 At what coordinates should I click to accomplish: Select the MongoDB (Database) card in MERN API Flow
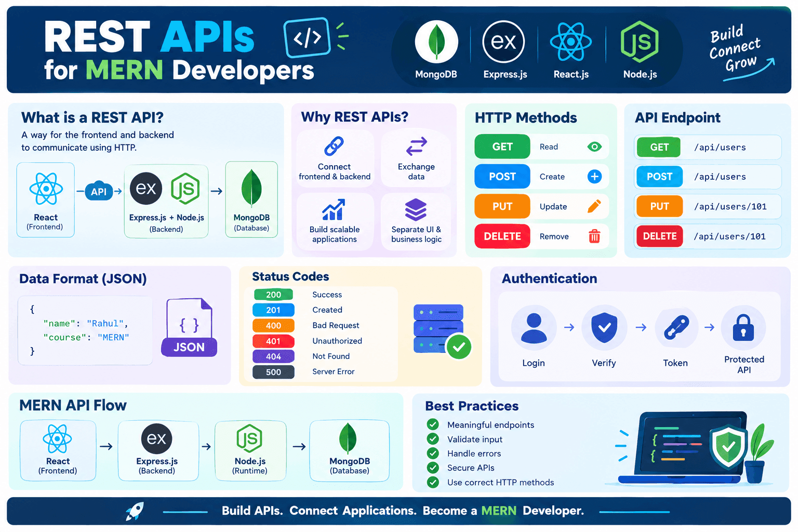pyautogui.click(x=349, y=450)
